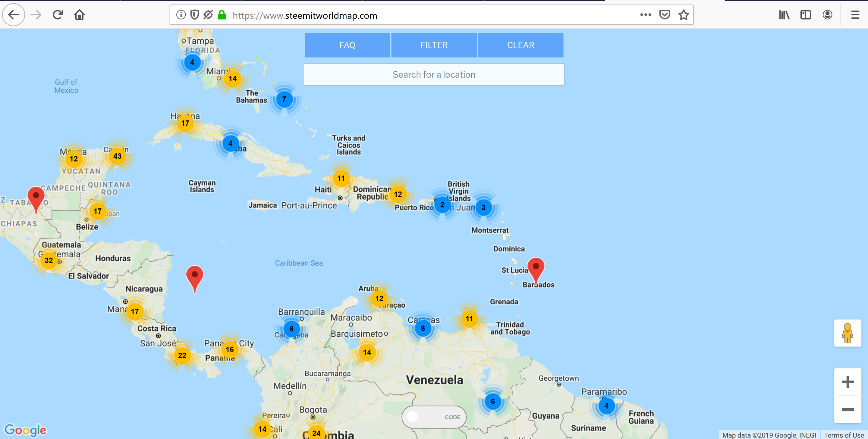Show site information via the info icon

coord(181,15)
